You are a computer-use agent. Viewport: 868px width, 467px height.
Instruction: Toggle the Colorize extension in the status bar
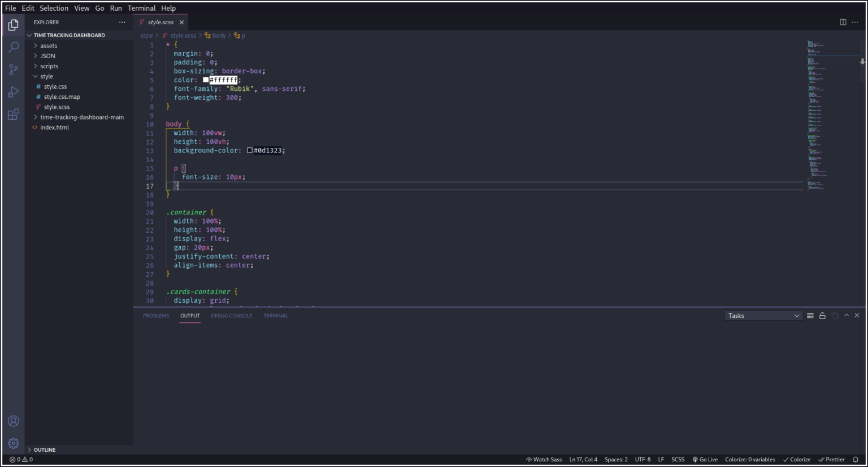click(797, 459)
